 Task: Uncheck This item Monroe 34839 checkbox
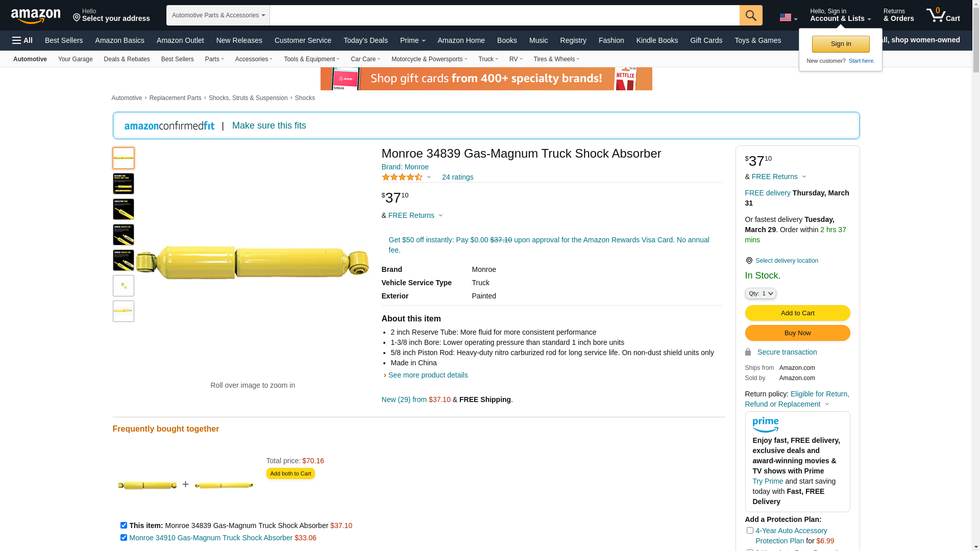point(124,525)
